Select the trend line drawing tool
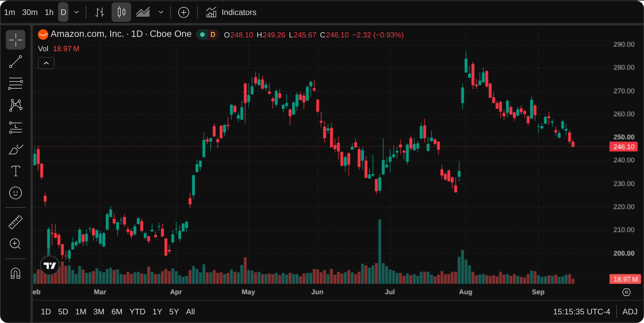 pyautogui.click(x=16, y=62)
